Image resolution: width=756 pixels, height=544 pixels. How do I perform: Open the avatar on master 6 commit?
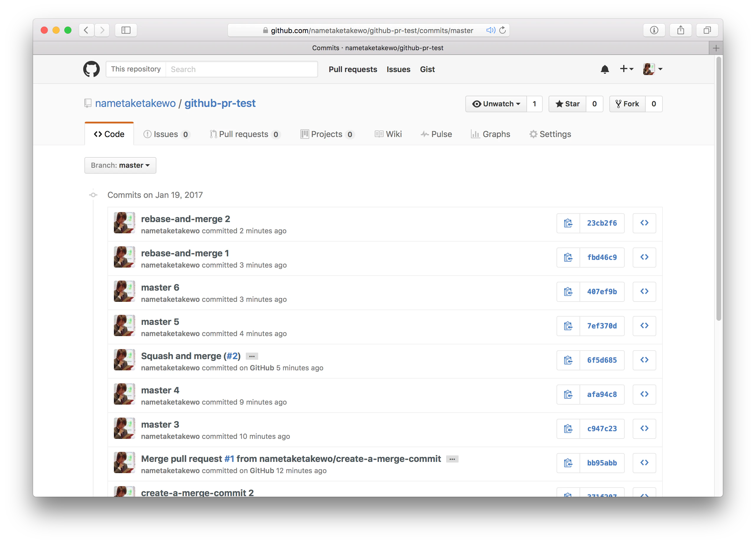[x=124, y=291]
